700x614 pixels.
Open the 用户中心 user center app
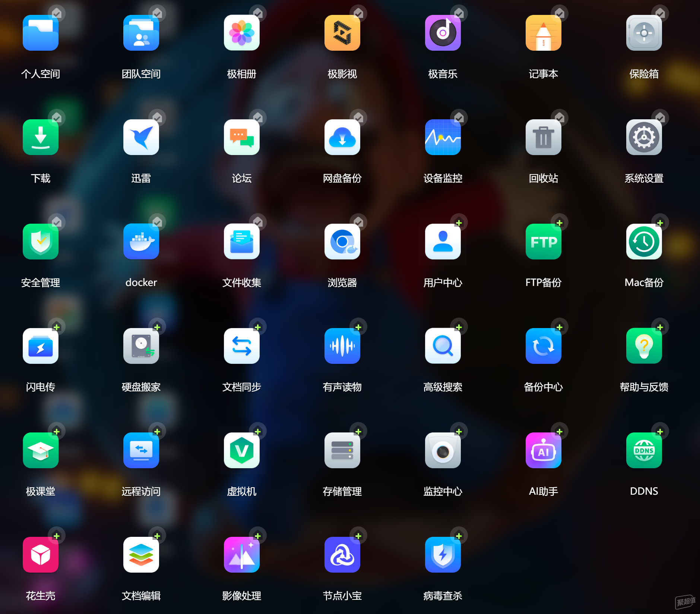[x=443, y=242]
